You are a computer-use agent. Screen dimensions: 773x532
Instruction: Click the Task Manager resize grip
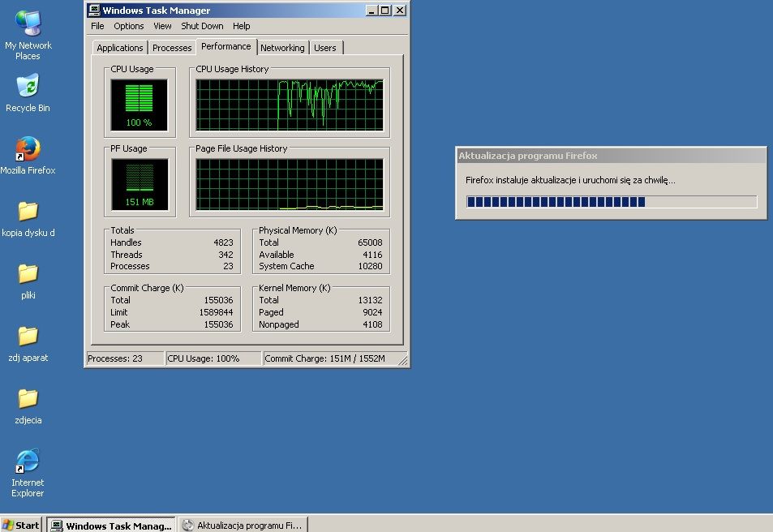(403, 362)
